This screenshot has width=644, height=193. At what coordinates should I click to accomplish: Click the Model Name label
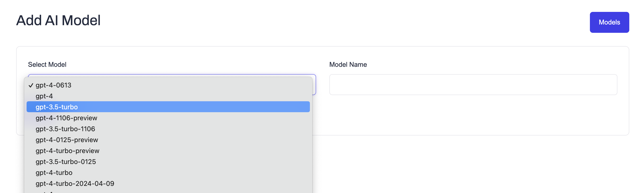[x=348, y=64]
